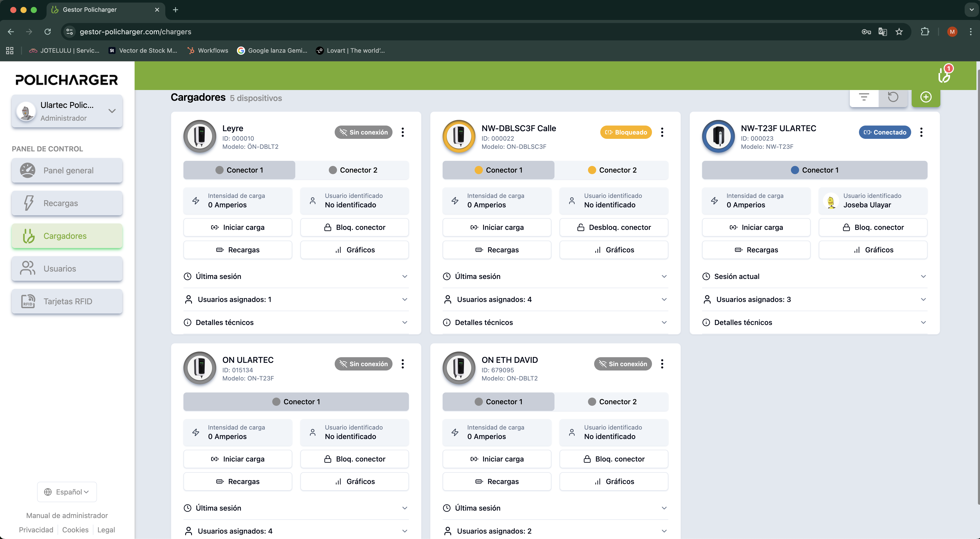Click the ON ETH DAVID charger image
980x539 pixels.
(x=459, y=368)
